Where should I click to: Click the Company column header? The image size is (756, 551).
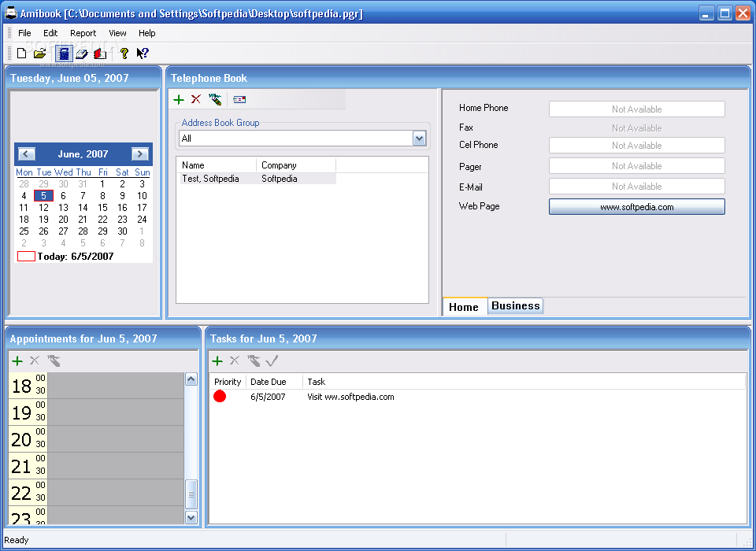(x=296, y=165)
